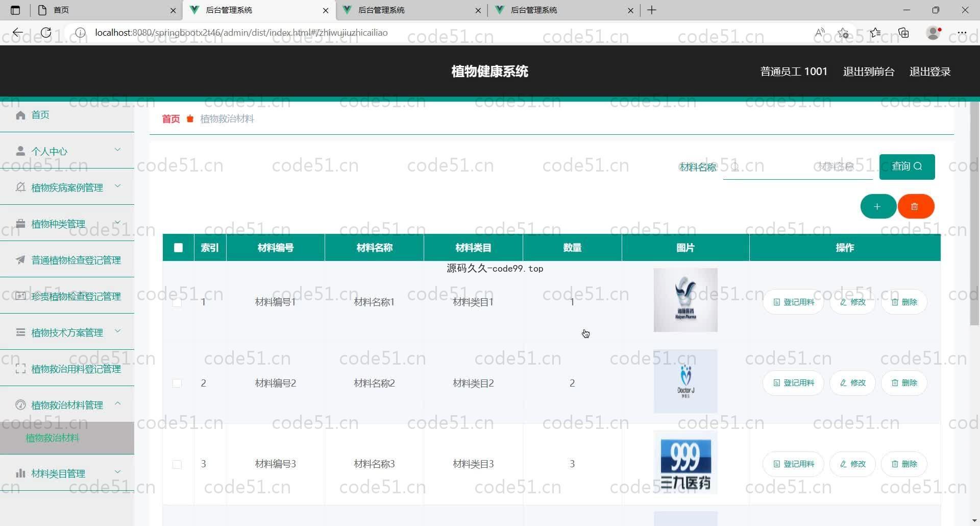
Task: Click the site information icon in address bar
Action: click(81, 33)
